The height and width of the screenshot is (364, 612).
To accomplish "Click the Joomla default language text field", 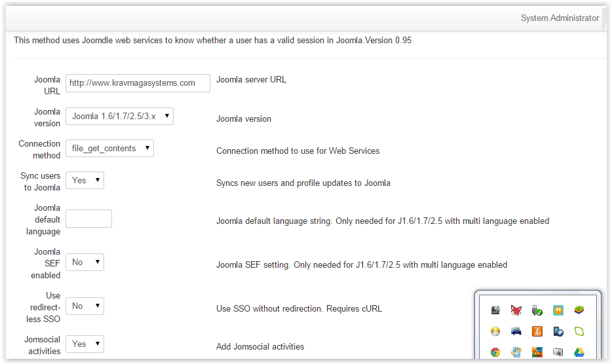I will tap(88, 219).
